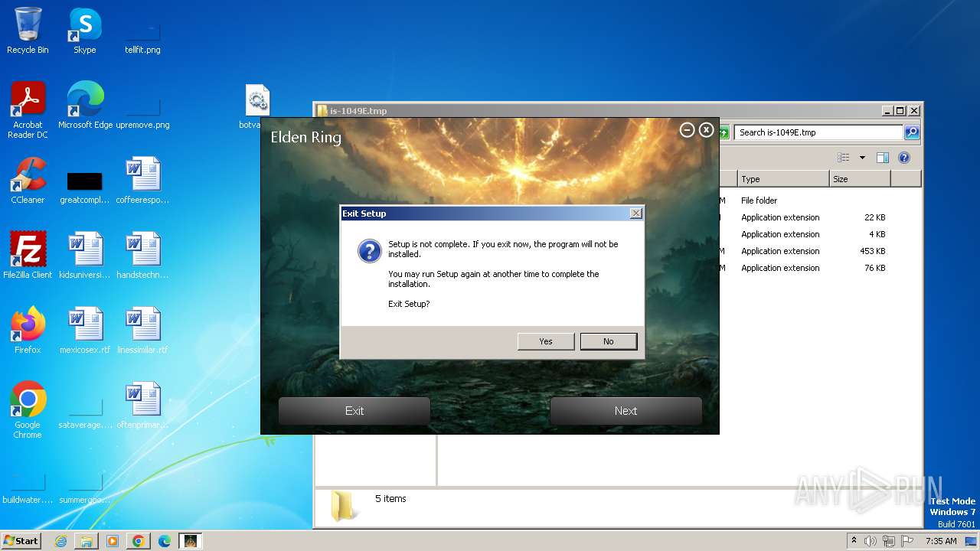The height and width of the screenshot is (551, 980).
Task: Select the summergoo... desktop file
Action: [x=85, y=489]
